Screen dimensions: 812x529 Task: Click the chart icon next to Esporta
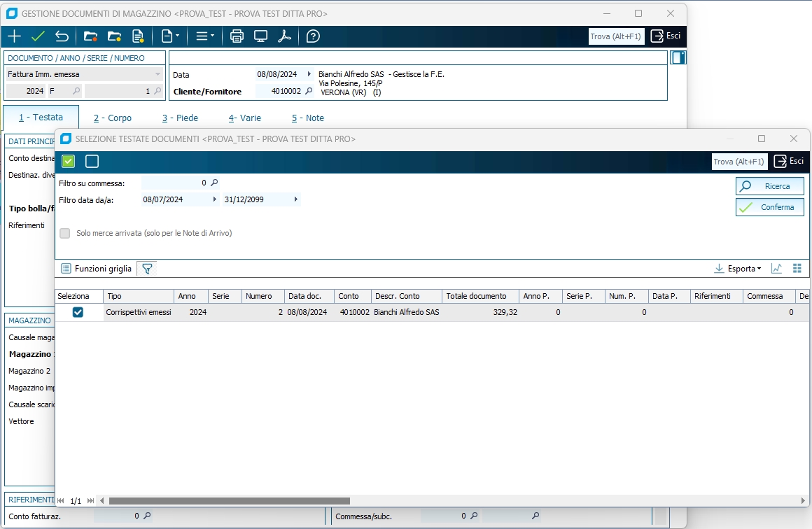tap(776, 269)
